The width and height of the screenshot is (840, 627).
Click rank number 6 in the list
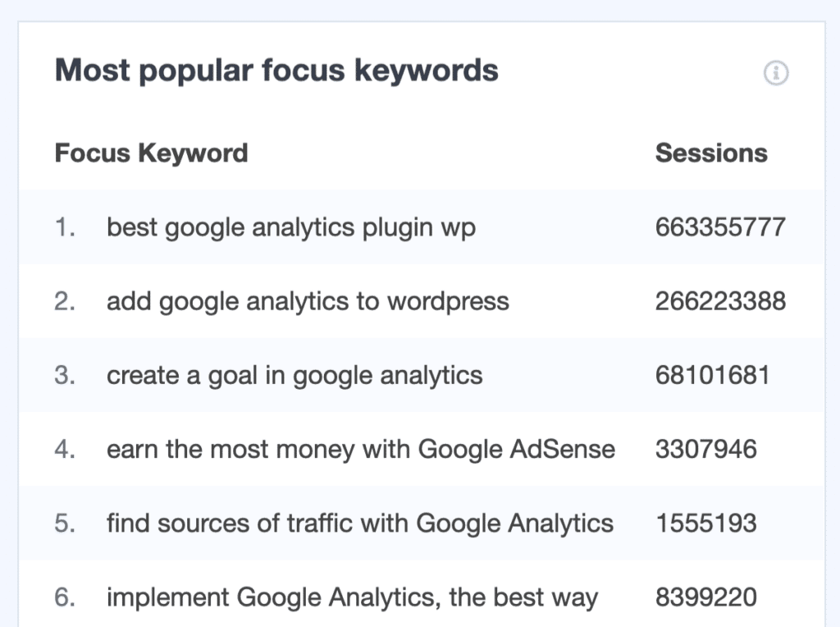click(65, 597)
